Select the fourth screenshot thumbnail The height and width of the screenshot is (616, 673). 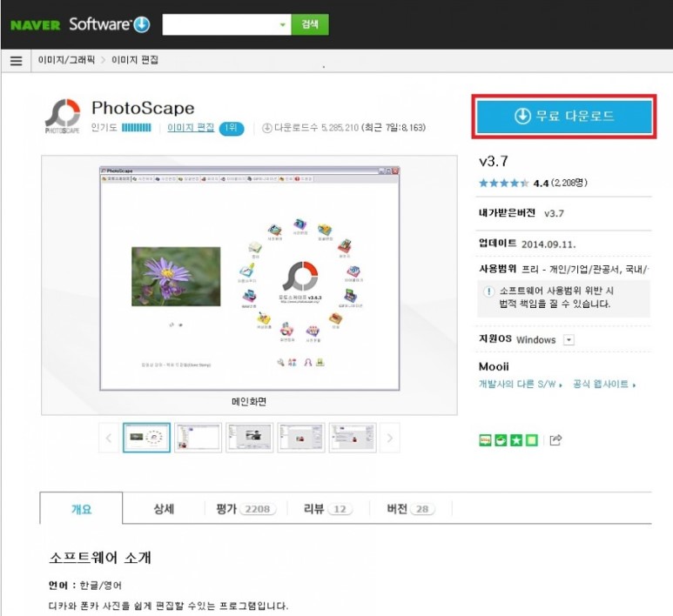click(301, 438)
